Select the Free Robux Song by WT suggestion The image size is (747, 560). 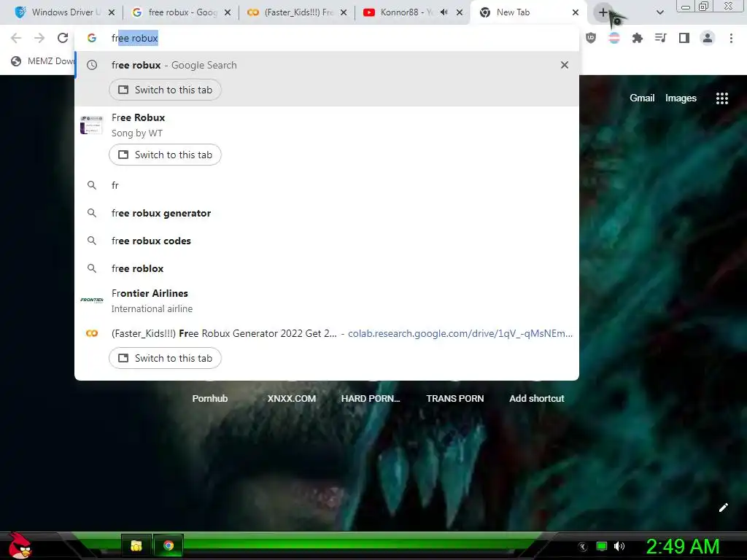[x=327, y=125]
